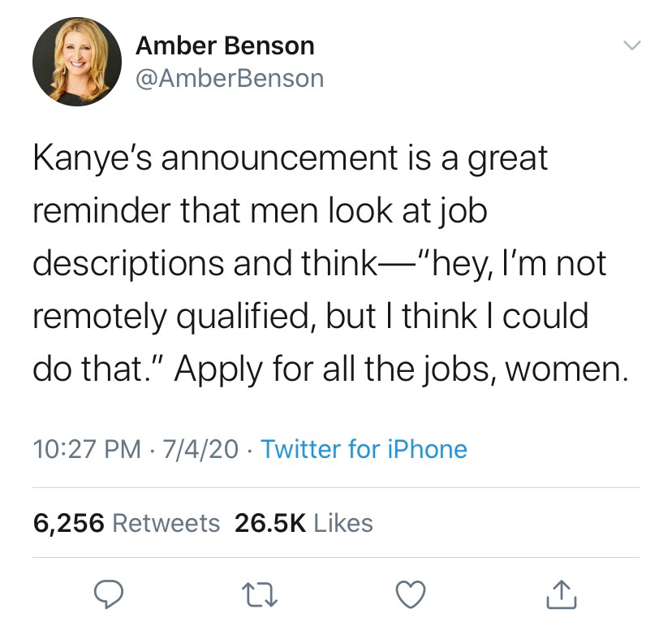This screenshot has width=672, height=622.
Task: Expand the tweet options chevron
Action: pos(631,45)
